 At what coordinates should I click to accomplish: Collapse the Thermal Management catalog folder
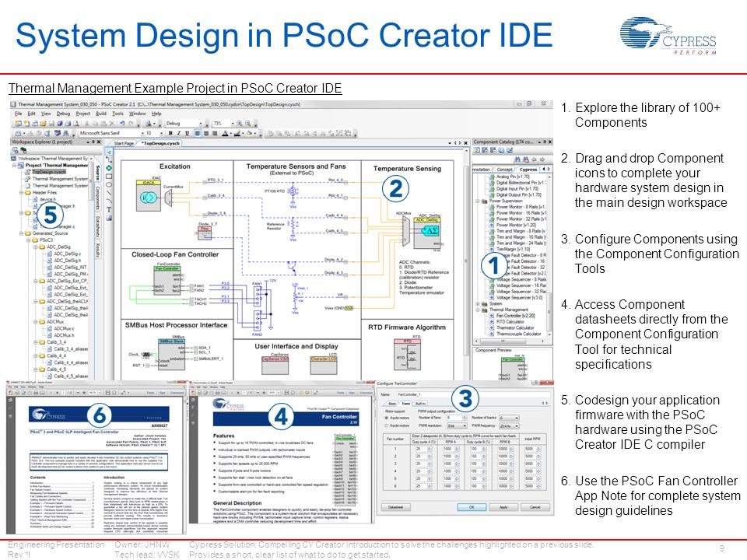click(x=478, y=310)
